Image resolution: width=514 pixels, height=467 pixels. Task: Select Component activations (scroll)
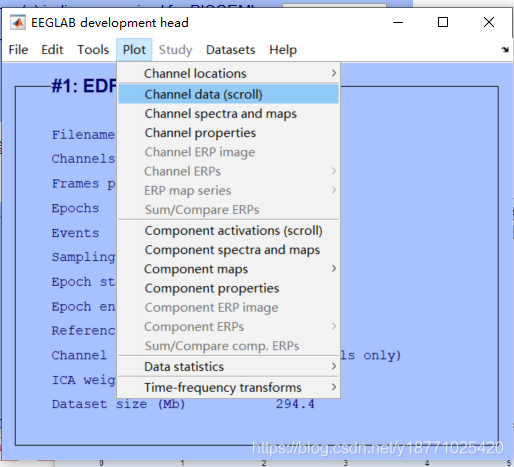[229, 230]
